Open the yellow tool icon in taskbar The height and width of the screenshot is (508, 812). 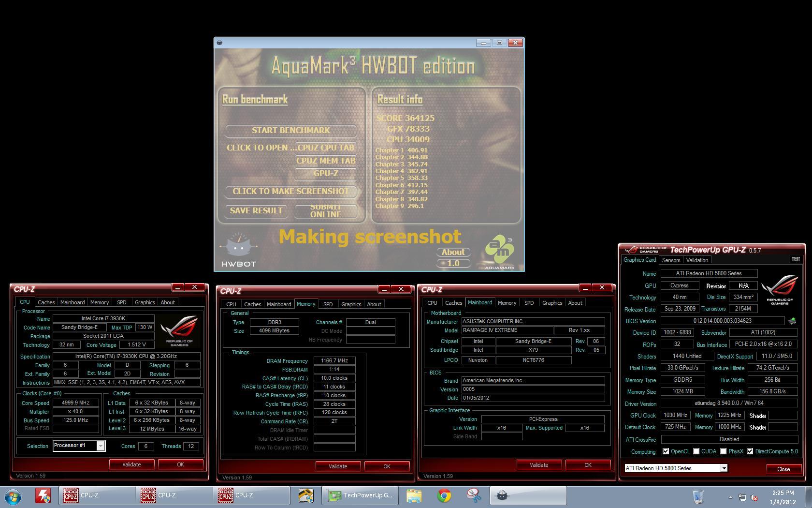[x=305, y=495]
